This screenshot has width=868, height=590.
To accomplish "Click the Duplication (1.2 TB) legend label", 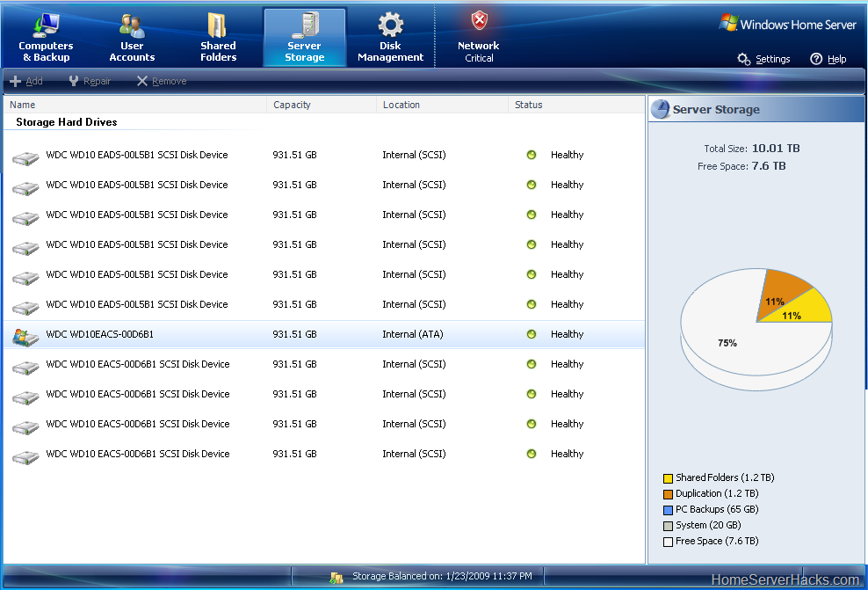I will [717, 493].
